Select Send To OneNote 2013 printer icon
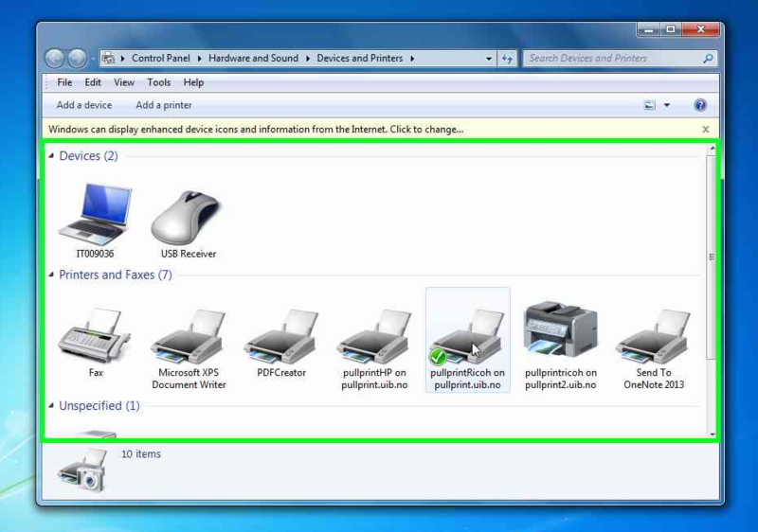Viewport: 758px width, 532px height. click(x=653, y=336)
